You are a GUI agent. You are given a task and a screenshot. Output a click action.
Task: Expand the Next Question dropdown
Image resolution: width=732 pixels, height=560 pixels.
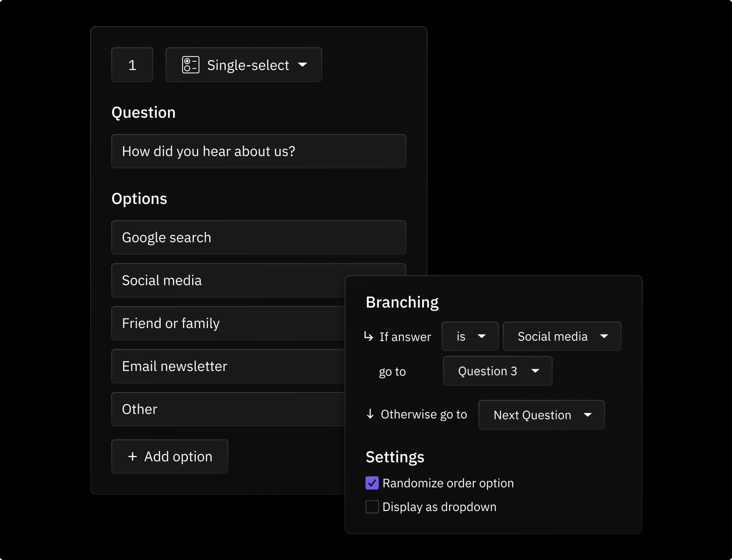coord(542,415)
